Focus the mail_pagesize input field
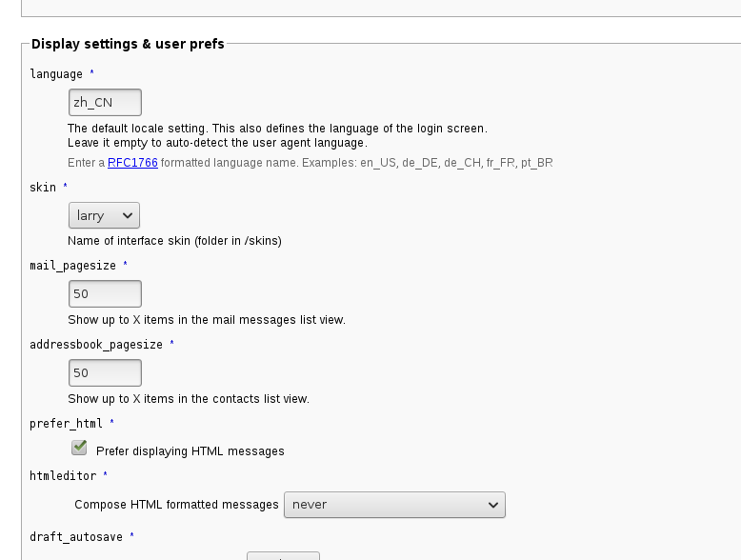 point(105,293)
